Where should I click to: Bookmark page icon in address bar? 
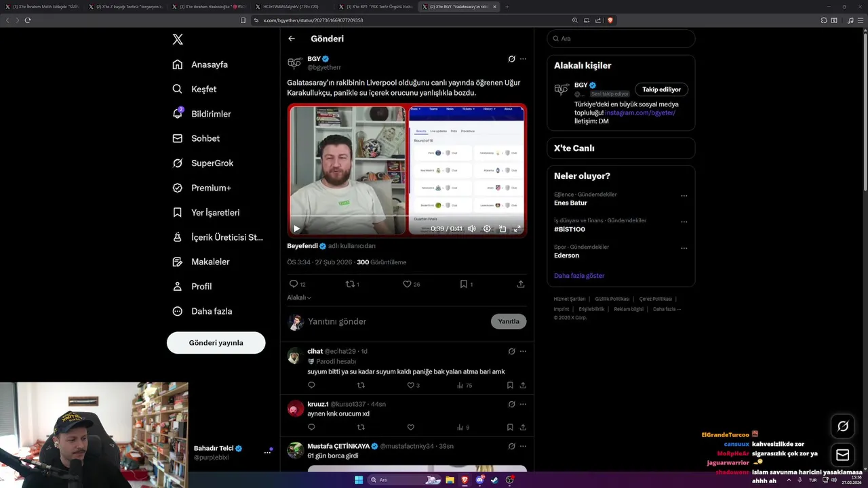[243, 20]
